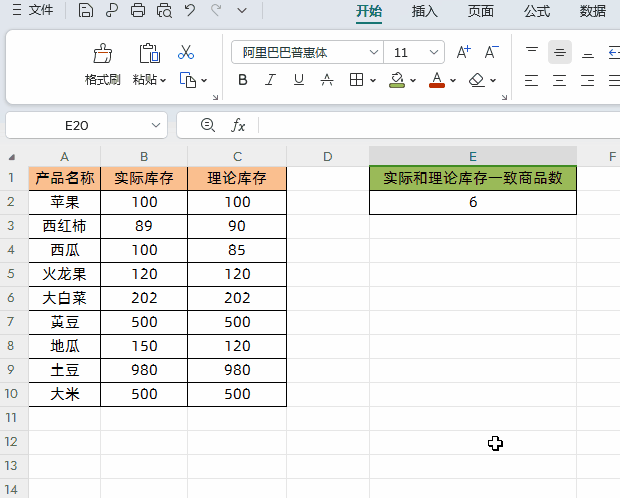Align text left
Image resolution: width=620 pixels, height=498 pixels.
531,80
